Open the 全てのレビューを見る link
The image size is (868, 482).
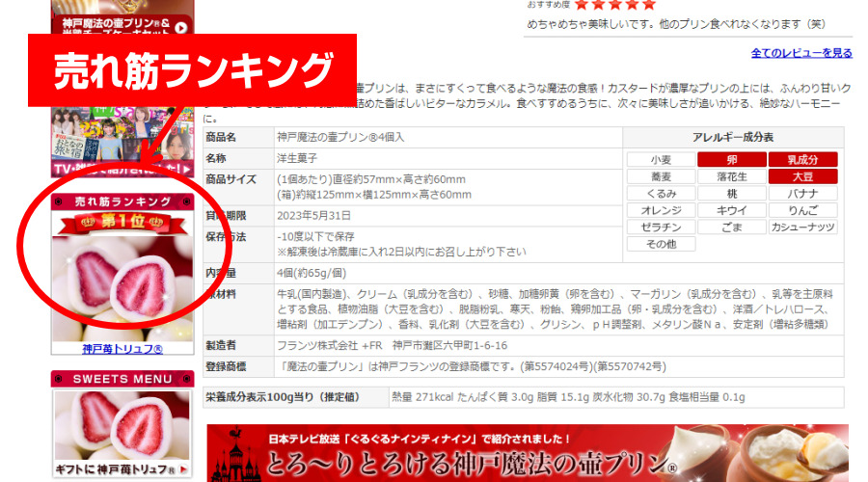pos(800,53)
